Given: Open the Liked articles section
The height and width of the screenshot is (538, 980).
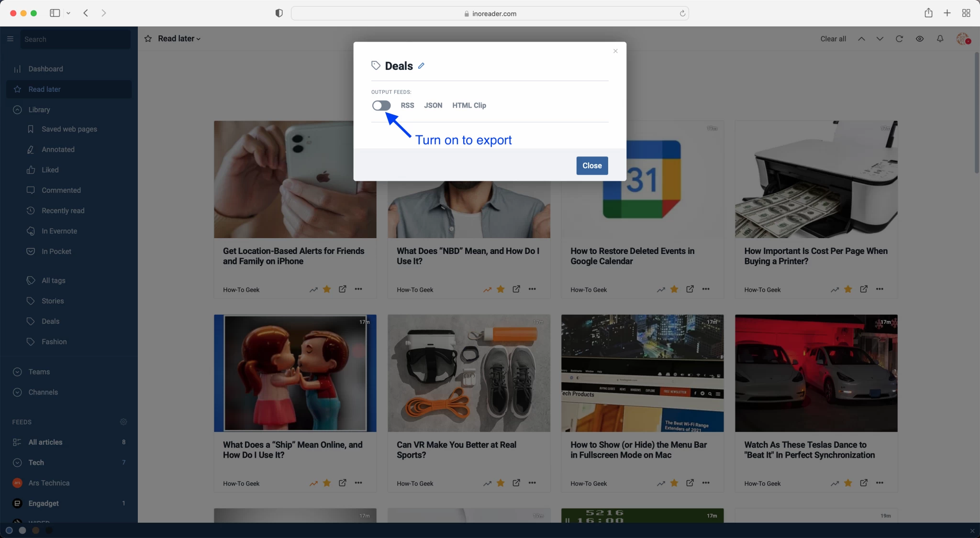Looking at the screenshot, I should (50, 170).
